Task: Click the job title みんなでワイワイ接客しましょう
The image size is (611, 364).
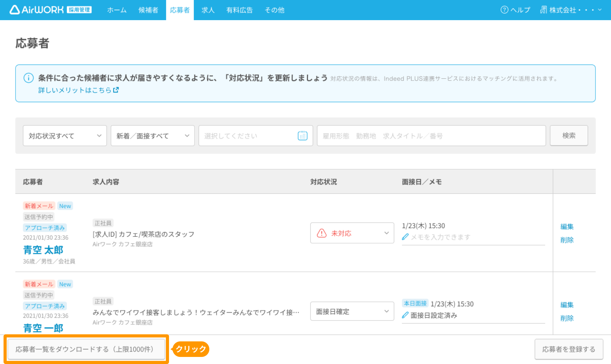Action: point(196,312)
